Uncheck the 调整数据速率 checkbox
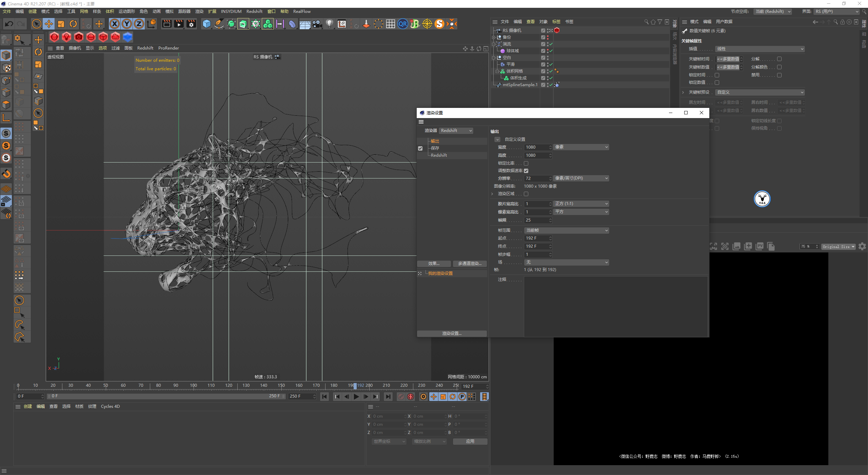 526,171
